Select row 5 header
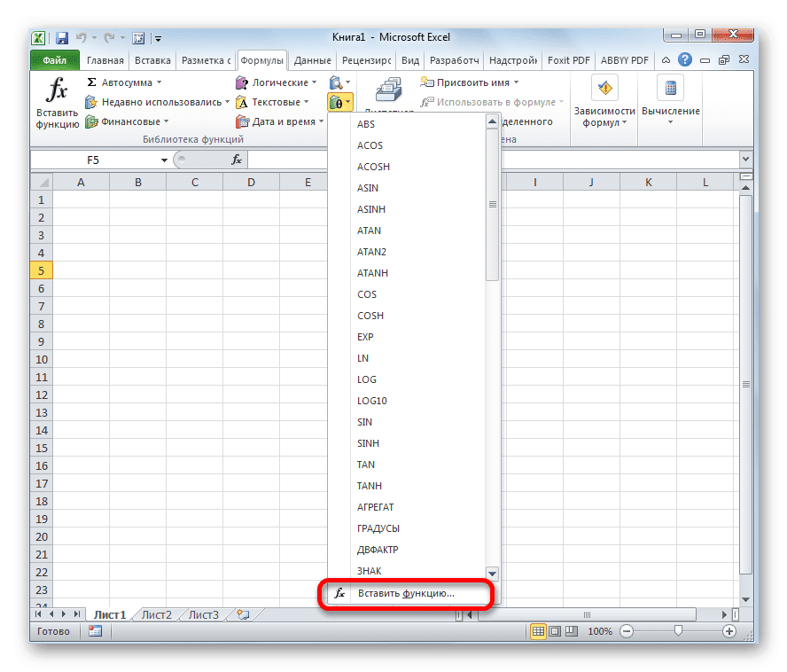The width and height of the screenshot is (787, 672). (x=41, y=270)
